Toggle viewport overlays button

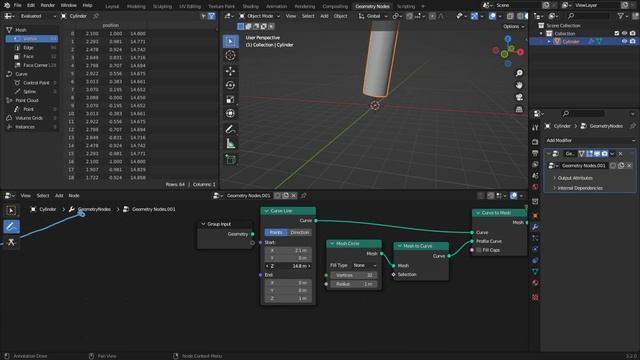click(492, 16)
